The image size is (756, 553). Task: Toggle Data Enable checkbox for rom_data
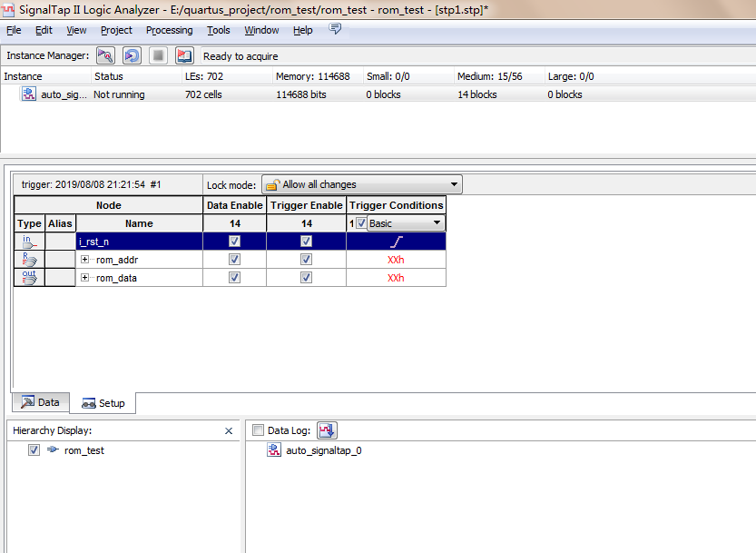click(234, 278)
